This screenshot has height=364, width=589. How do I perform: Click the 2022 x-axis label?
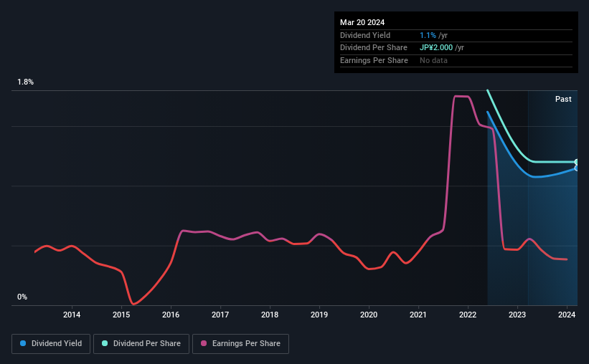click(x=468, y=315)
